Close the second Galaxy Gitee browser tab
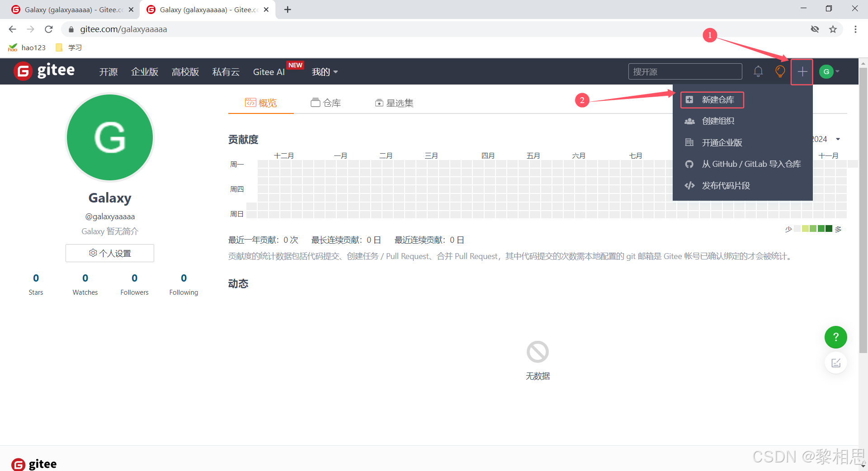 pos(266,9)
